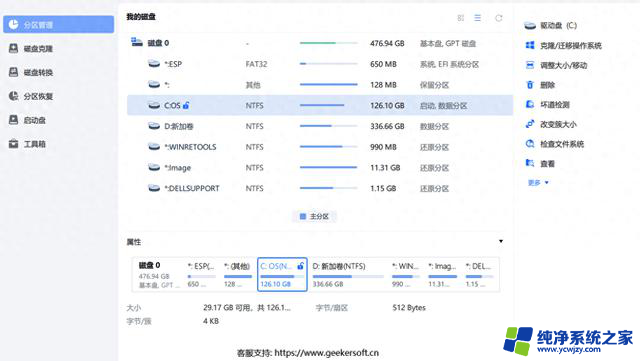Viewport: 640px width, 361px height.
Task: Click the 512 Bytes value
Action: pos(409,308)
